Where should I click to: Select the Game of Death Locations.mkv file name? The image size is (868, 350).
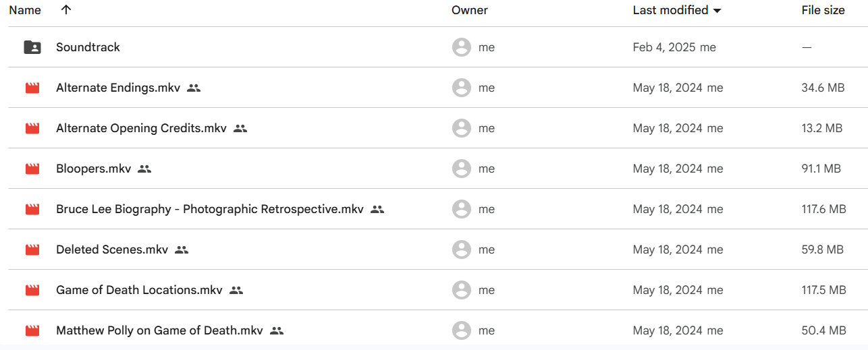(139, 290)
